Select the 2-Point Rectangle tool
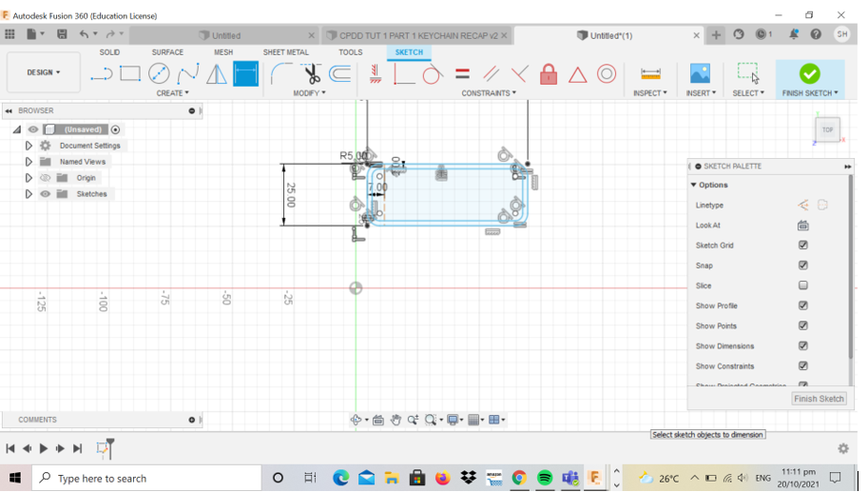 (x=130, y=73)
